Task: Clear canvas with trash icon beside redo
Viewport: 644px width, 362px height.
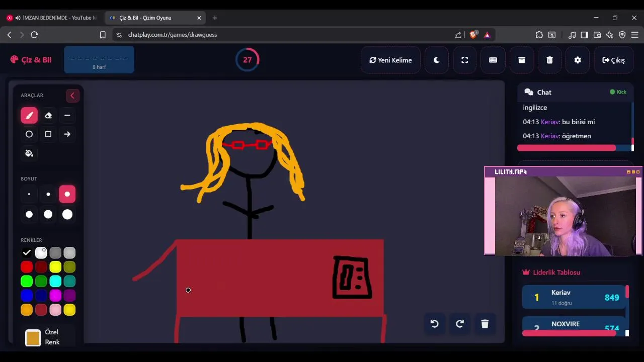Action: [x=485, y=324]
